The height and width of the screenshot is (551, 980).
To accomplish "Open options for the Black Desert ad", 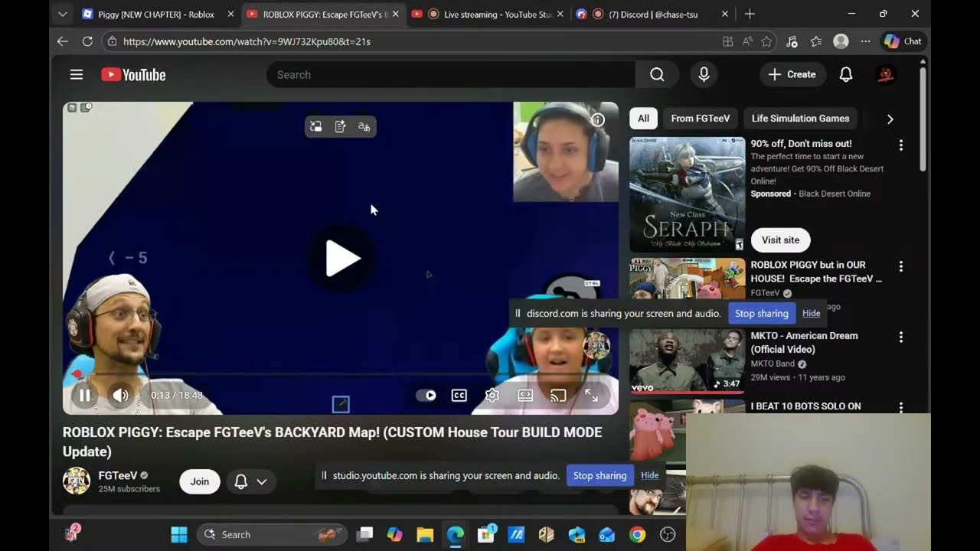I will coord(901,145).
